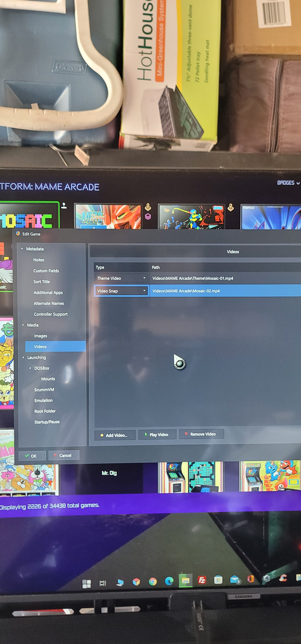Open the Mail app on the taskbar

click(235, 579)
